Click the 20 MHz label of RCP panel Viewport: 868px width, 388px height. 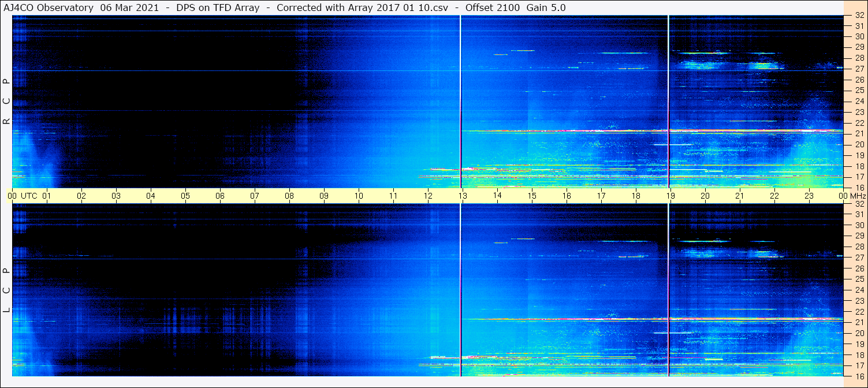859,144
